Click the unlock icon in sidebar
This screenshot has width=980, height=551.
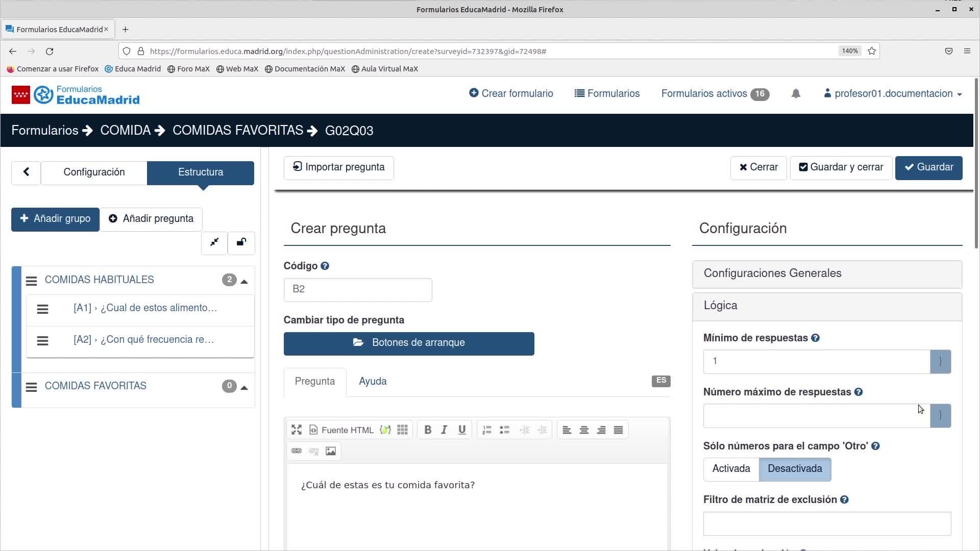(x=241, y=243)
